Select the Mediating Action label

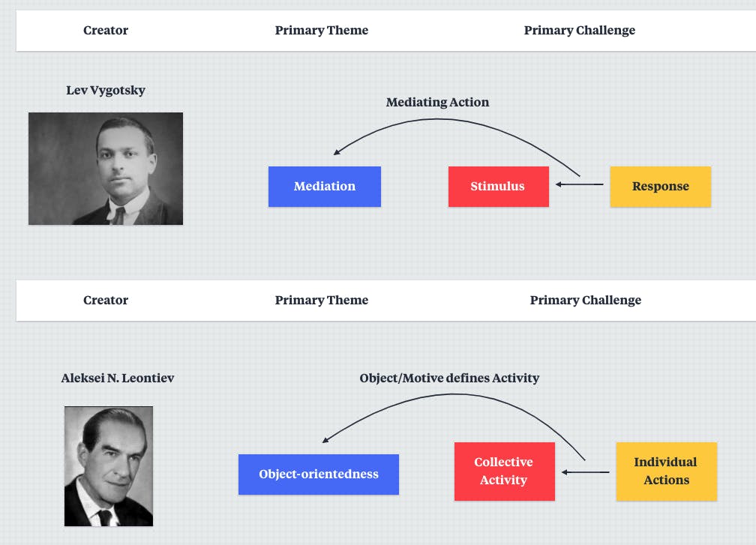click(437, 102)
